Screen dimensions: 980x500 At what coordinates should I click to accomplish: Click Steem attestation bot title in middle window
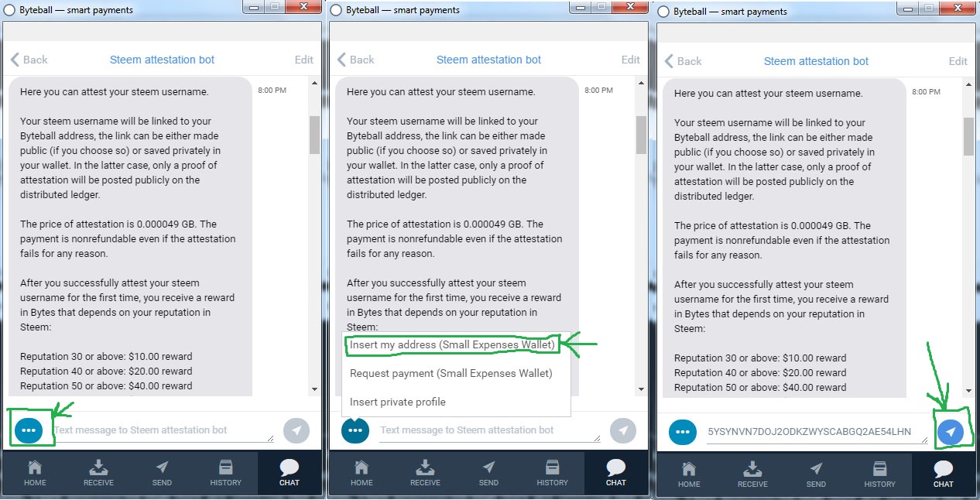click(488, 60)
